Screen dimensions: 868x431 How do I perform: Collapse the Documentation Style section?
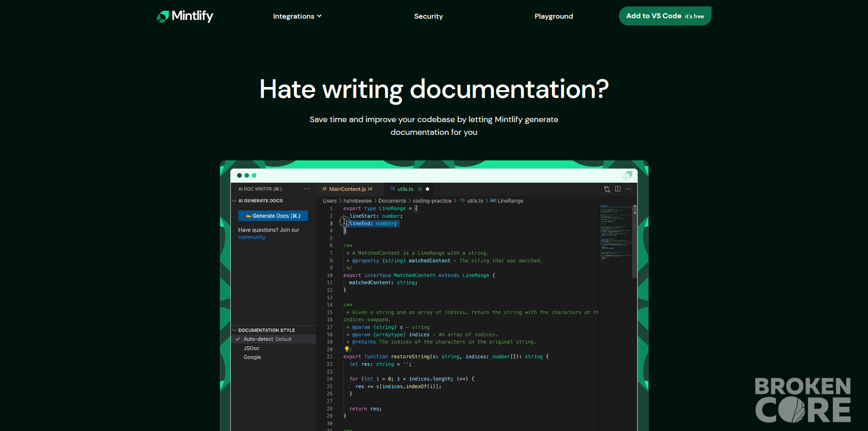[x=234, y=330]
